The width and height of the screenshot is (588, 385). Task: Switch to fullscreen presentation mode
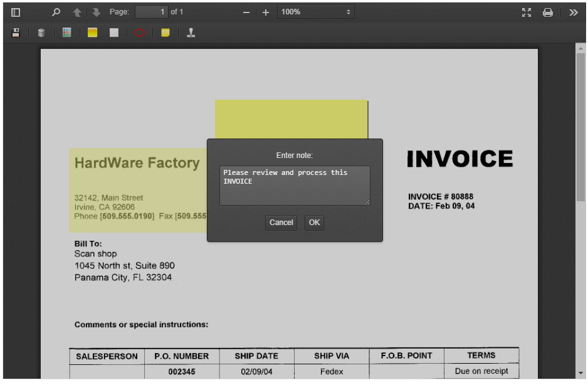tap(527, 13)
